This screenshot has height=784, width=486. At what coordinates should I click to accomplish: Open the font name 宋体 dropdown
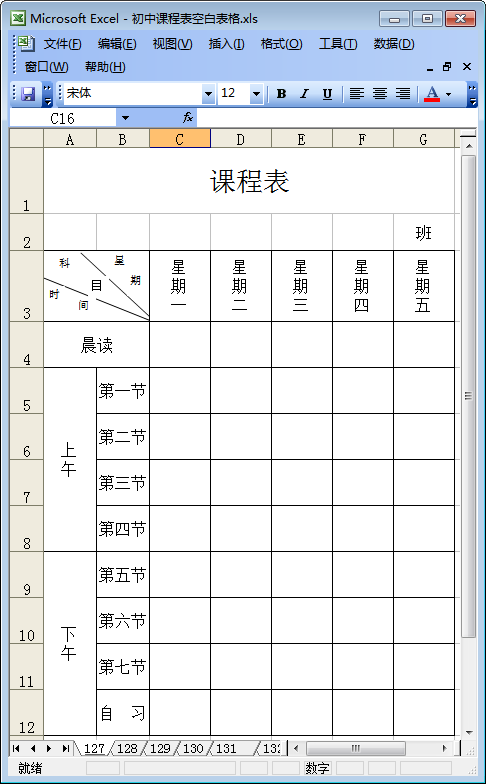[208, 94]
